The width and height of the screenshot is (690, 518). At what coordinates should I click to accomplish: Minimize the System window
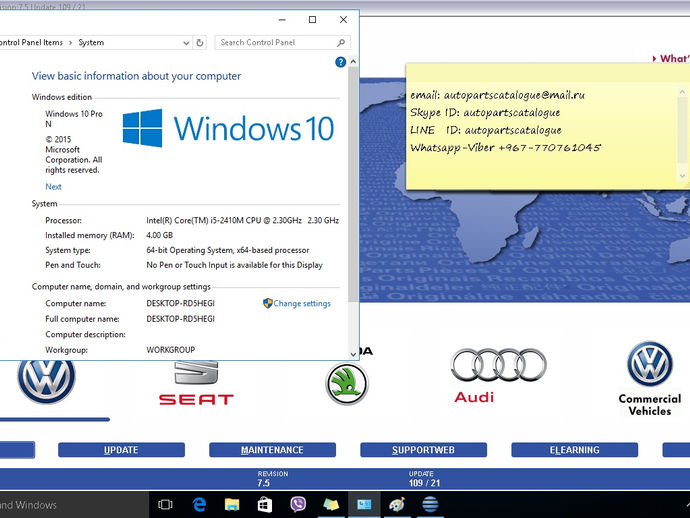click(282, 20)
